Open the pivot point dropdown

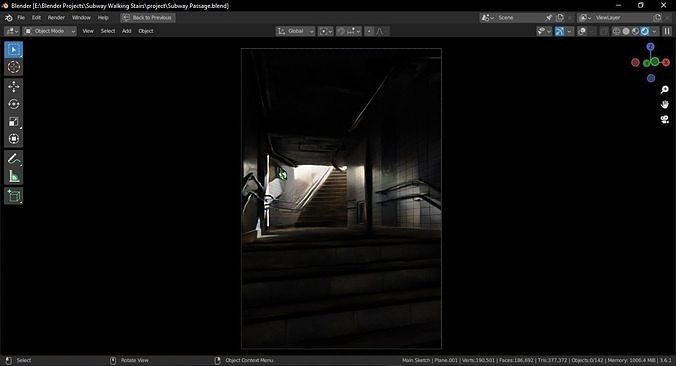pos(325,31)
